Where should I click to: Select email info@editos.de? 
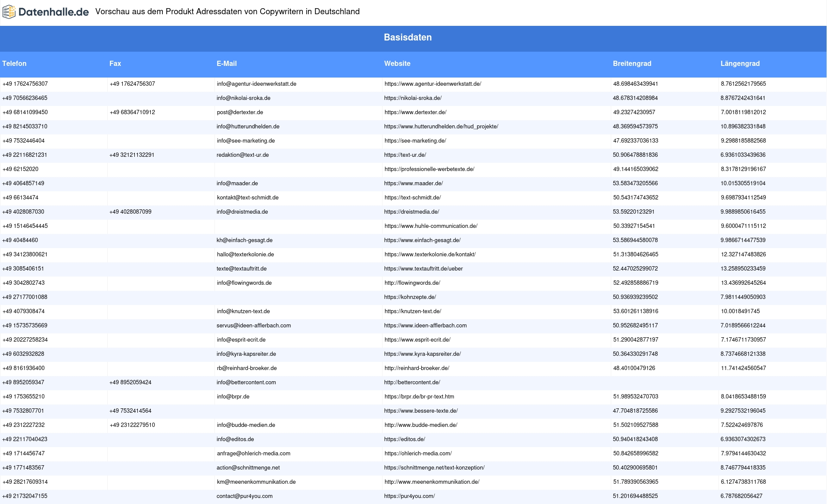coord(235,439)
